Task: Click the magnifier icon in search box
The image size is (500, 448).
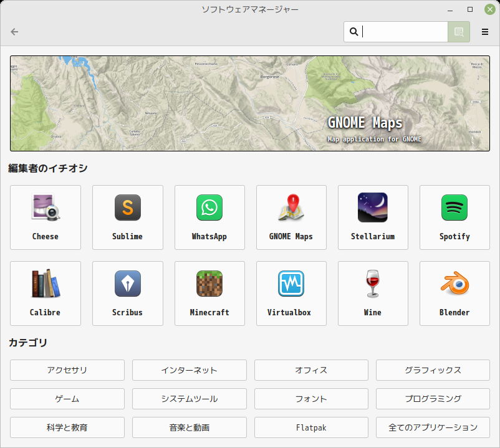Action: coord(353,32)
